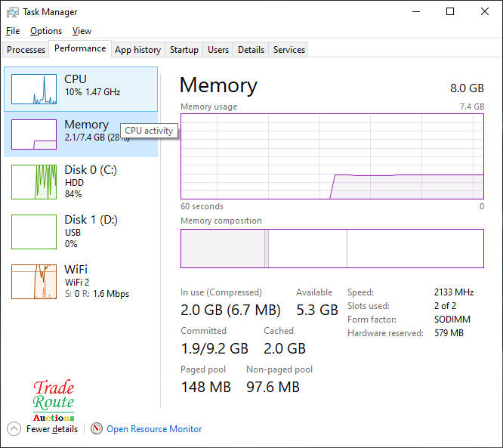Open the File menu
This screenshot has width=503, height=448.
pos(13,31)
